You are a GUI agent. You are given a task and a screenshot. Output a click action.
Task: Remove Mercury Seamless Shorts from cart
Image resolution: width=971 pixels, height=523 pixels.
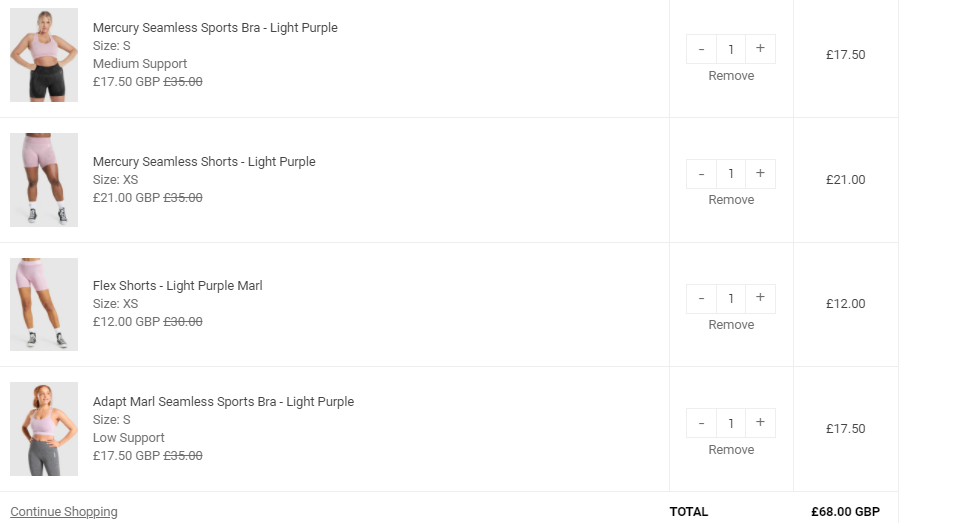click(x=731, y=200)
